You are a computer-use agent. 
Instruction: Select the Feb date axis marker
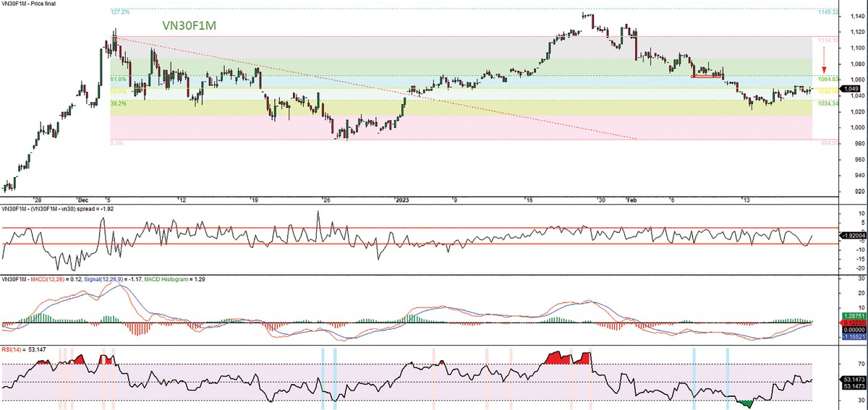631,200
